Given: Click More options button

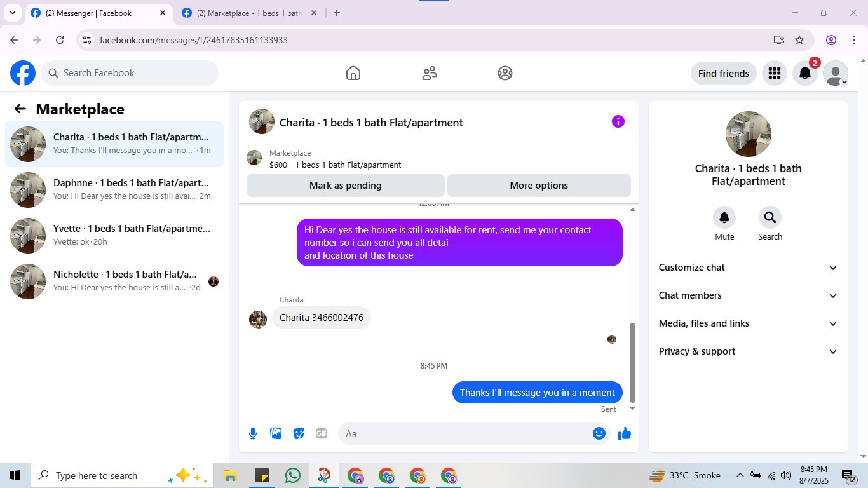Looking at the screenshot, I should [x=539, y=186].
